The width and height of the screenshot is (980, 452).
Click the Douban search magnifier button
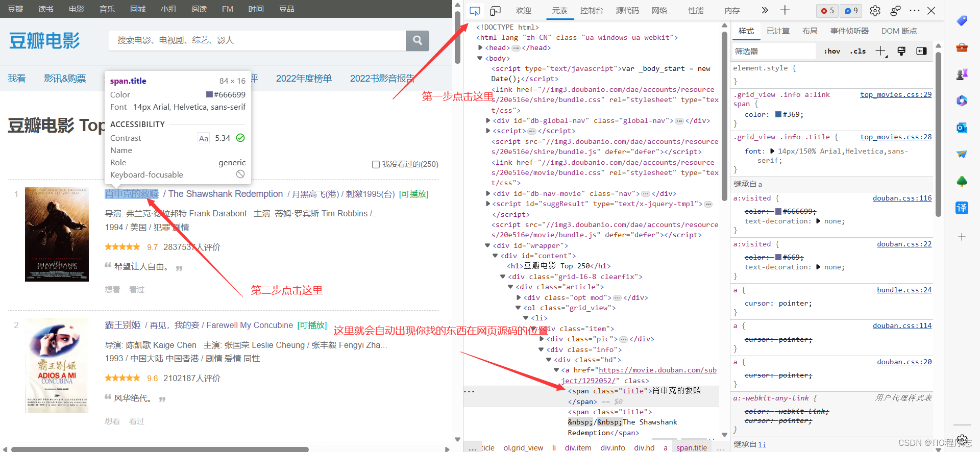click(417, 40)
